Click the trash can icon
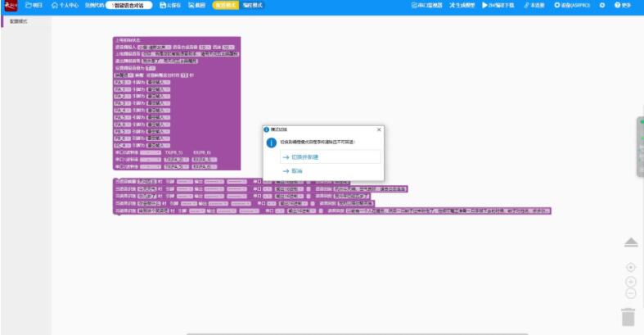This screenshot has height=335, width=644. coord(628,317)
